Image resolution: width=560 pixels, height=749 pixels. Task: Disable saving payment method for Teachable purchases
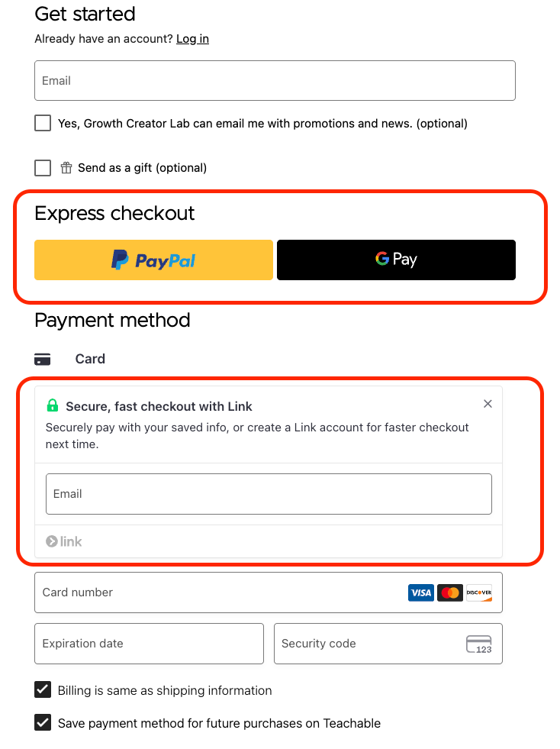tap(43, 722)
